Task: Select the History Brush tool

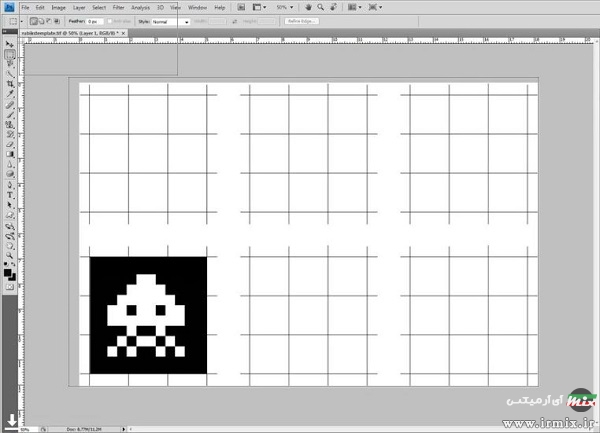Action: click(10, 135)
